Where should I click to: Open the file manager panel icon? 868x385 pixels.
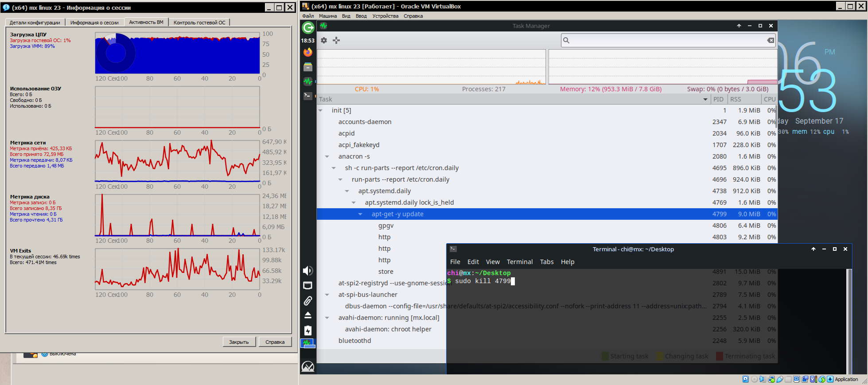pyautogui.click(x=308, y=67)
